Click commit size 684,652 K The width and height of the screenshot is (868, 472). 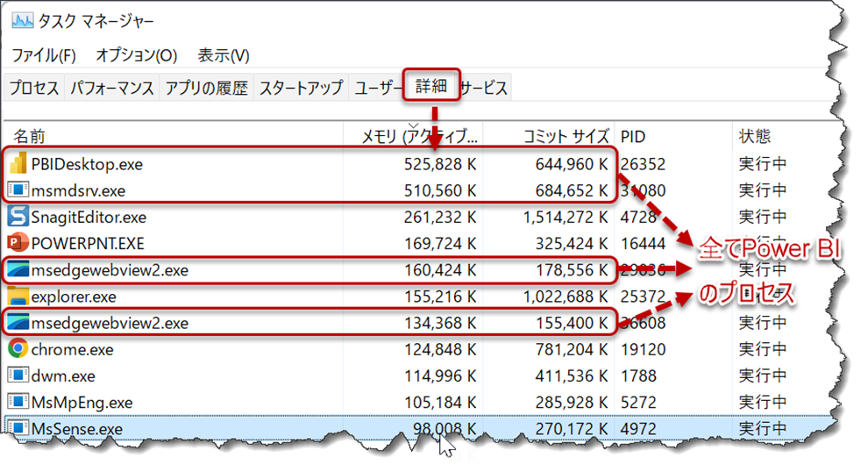(x=572, y=190)
